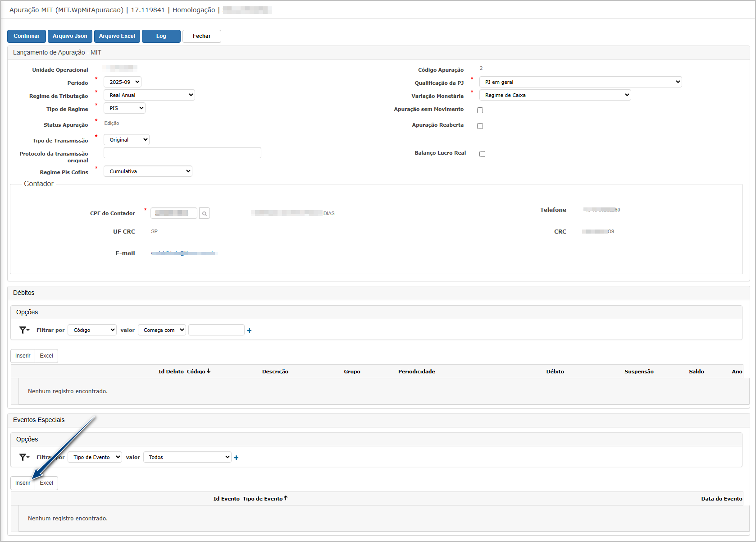This screenshot has height=542, width=756.
Task: Click the Protocolo da transmissão original field
Action: (182, 153)
